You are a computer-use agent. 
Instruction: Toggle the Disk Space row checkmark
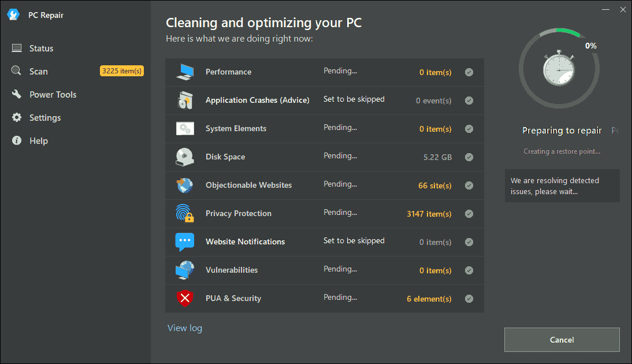click(x=469, y=157)
